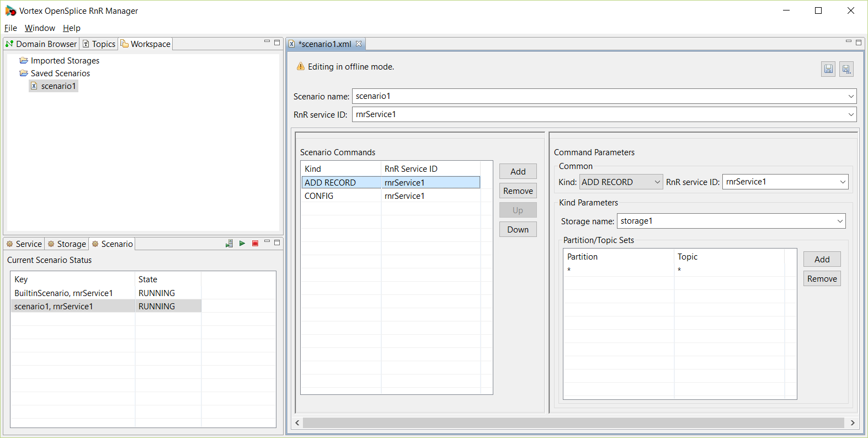Click rnrService1 cell in the CONFIG row
The width and height of the screenshot is (868, 438).
pos(430,196)
